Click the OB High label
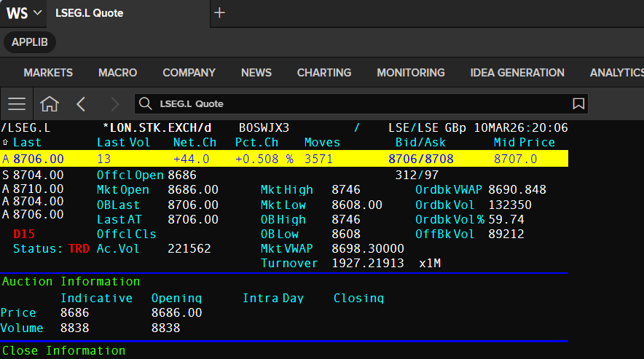The width and height of the screenshot is (644, 359). [x=283, y=220]
